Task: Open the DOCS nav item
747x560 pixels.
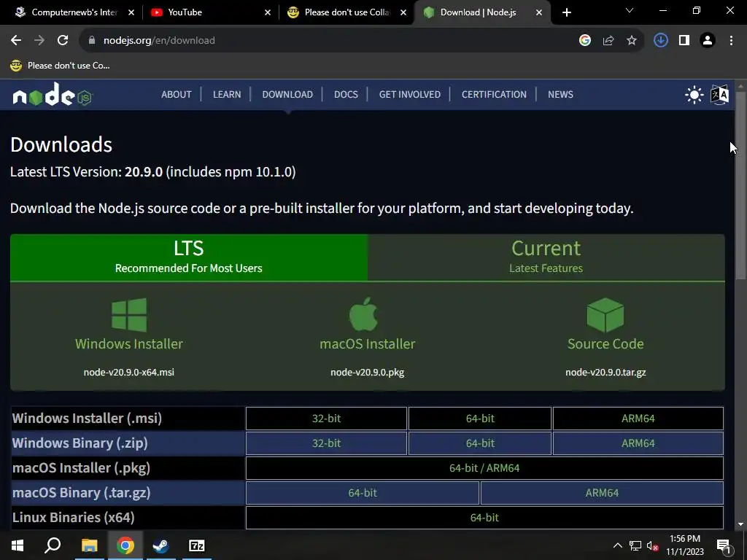Action: point(346,94)
